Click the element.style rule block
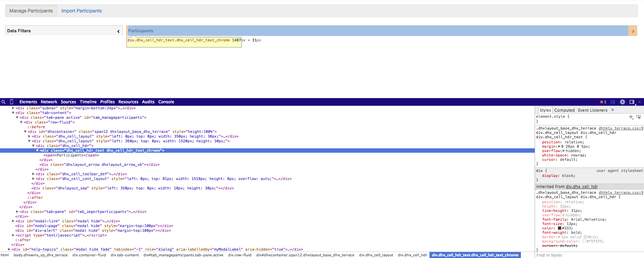 click(590, 119)
